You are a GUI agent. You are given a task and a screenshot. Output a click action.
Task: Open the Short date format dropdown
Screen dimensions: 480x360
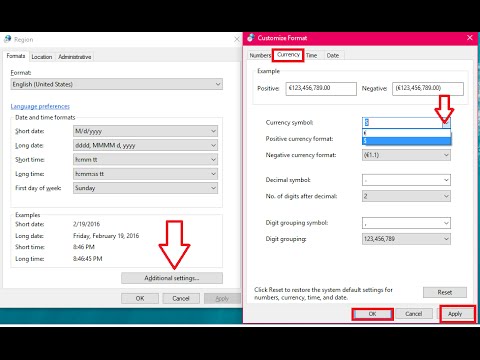tap(145, 131)
